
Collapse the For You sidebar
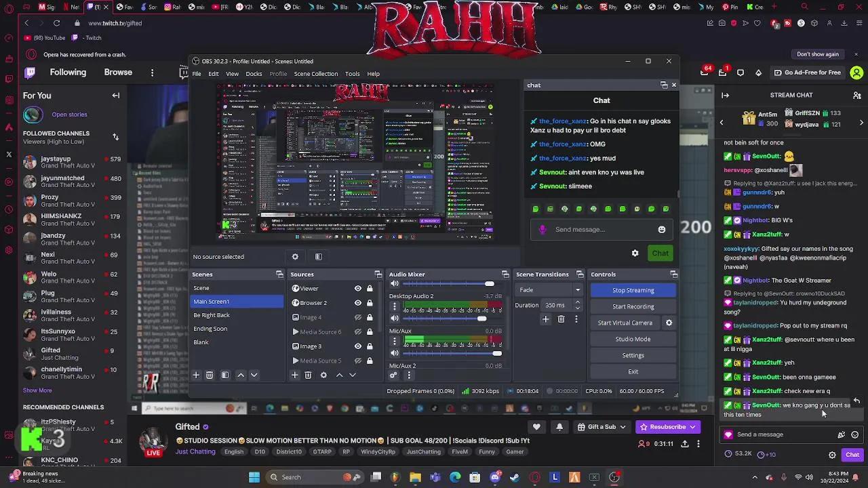point(116,96)
